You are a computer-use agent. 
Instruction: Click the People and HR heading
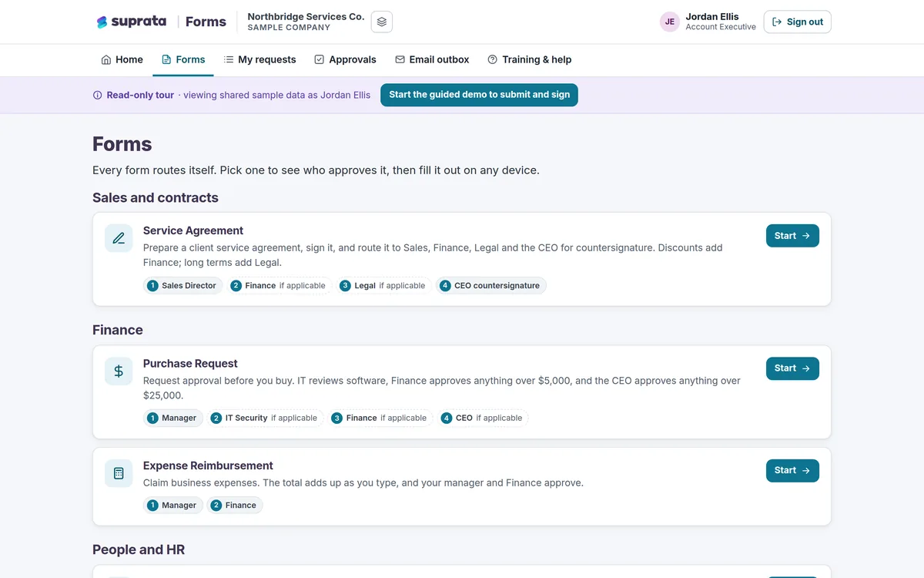pos(139,549)
